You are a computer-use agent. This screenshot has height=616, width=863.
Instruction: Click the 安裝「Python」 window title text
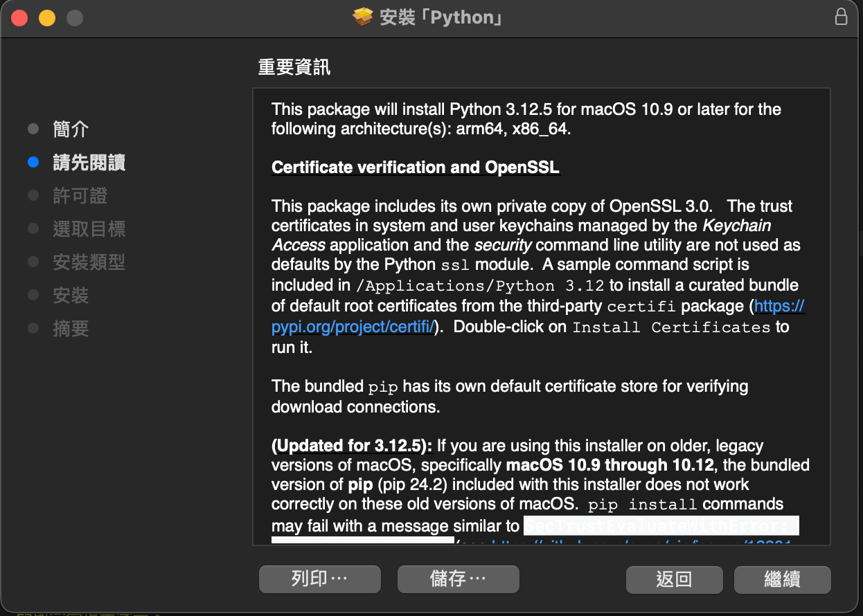[441, 17]
